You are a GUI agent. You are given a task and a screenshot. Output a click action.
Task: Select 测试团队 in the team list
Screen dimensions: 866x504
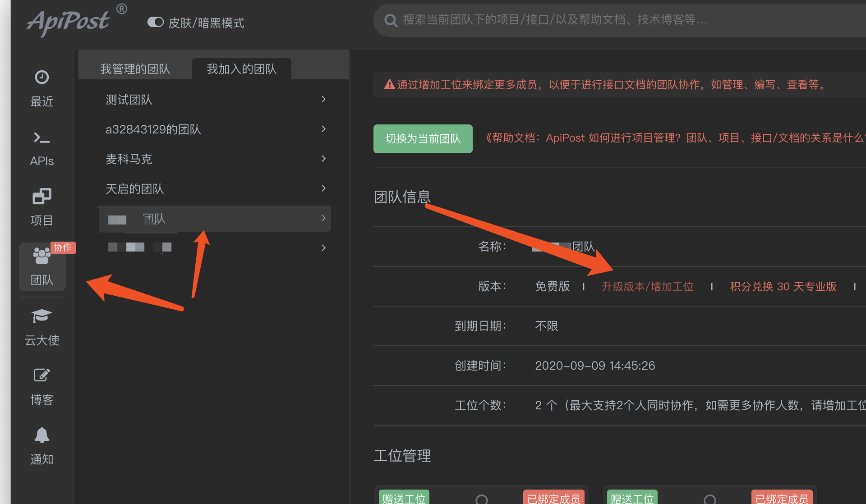coord(129,100)
